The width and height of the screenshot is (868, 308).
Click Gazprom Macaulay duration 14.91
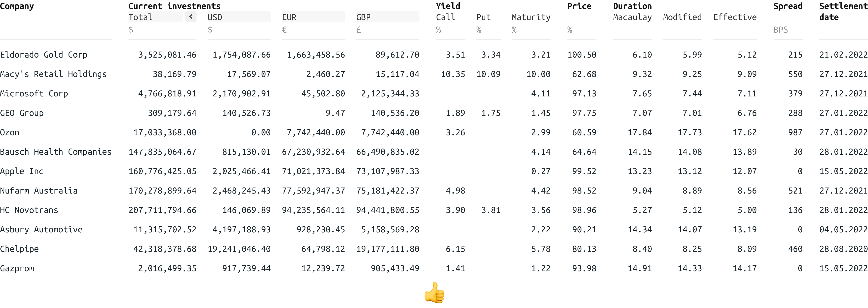point(640,269)
